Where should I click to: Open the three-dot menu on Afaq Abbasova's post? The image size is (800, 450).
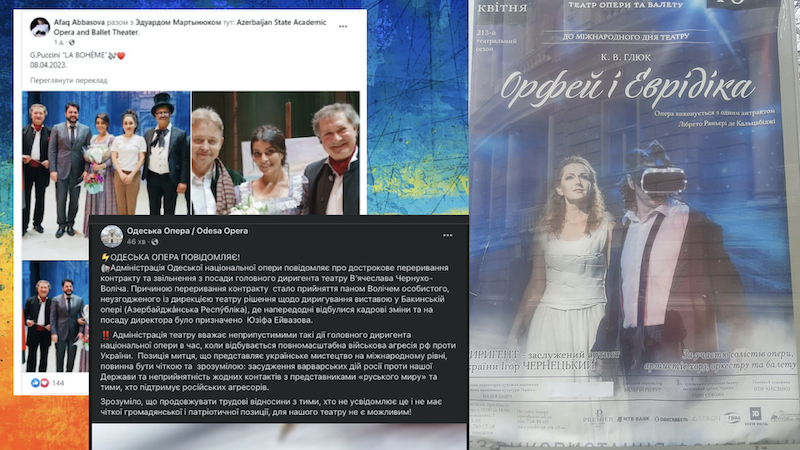(x=343, y=26)
